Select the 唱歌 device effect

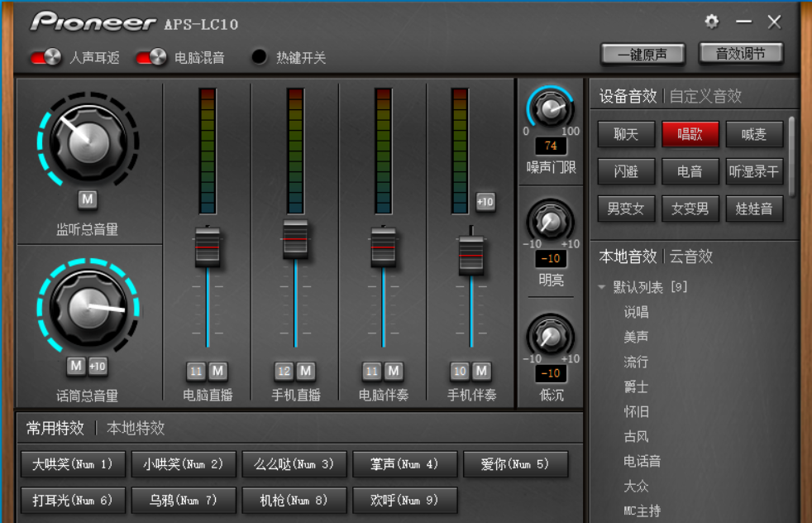coord(690,135)
